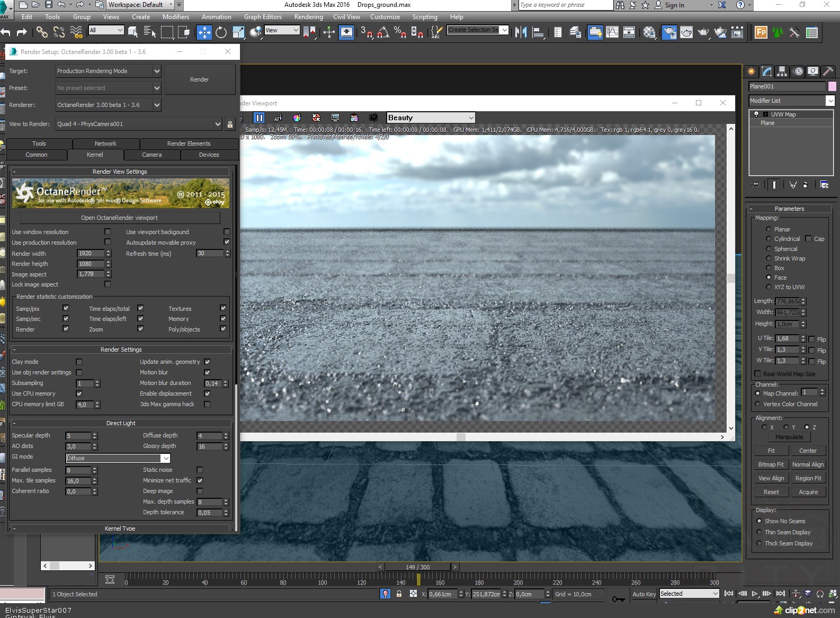Click the Select and Move tool
Viewport: 840px width, 618px height.
coord(204,32)
